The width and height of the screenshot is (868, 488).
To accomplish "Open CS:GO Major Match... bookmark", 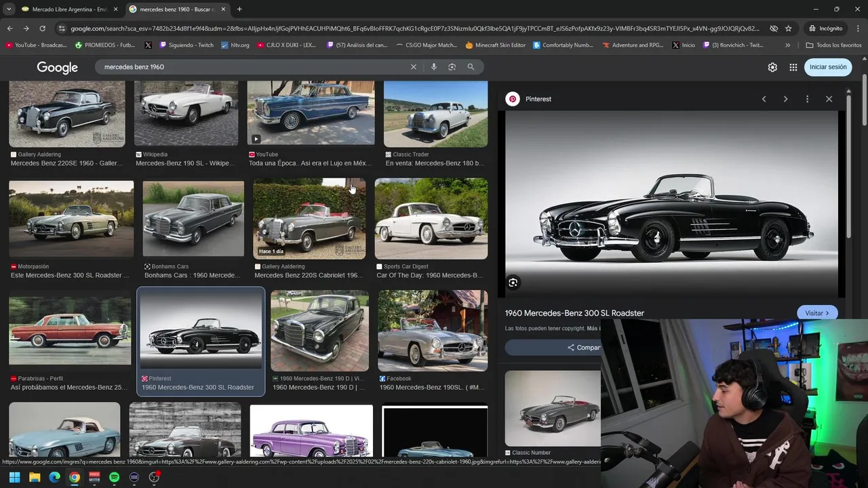I will click(426, 45).
